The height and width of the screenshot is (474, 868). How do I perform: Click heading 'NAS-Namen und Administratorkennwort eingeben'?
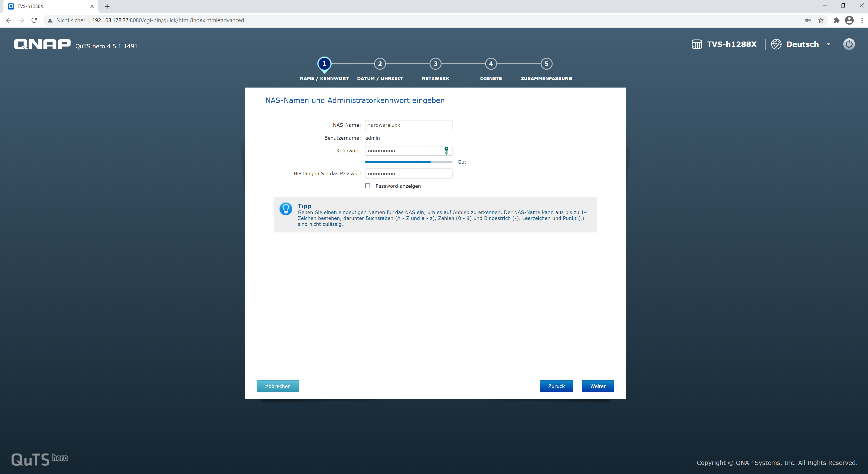355,100
